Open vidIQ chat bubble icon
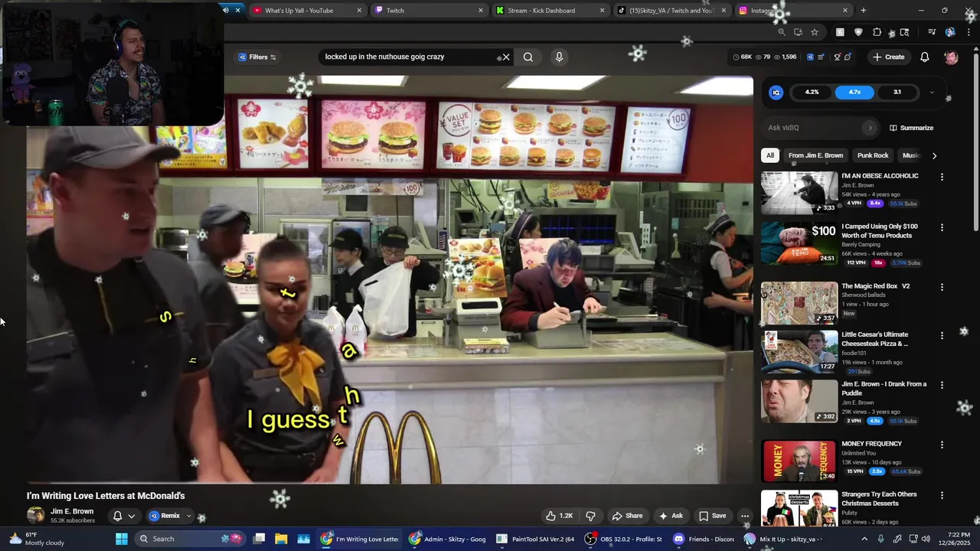This screenshot has width=980, height=551. (848, 57)
